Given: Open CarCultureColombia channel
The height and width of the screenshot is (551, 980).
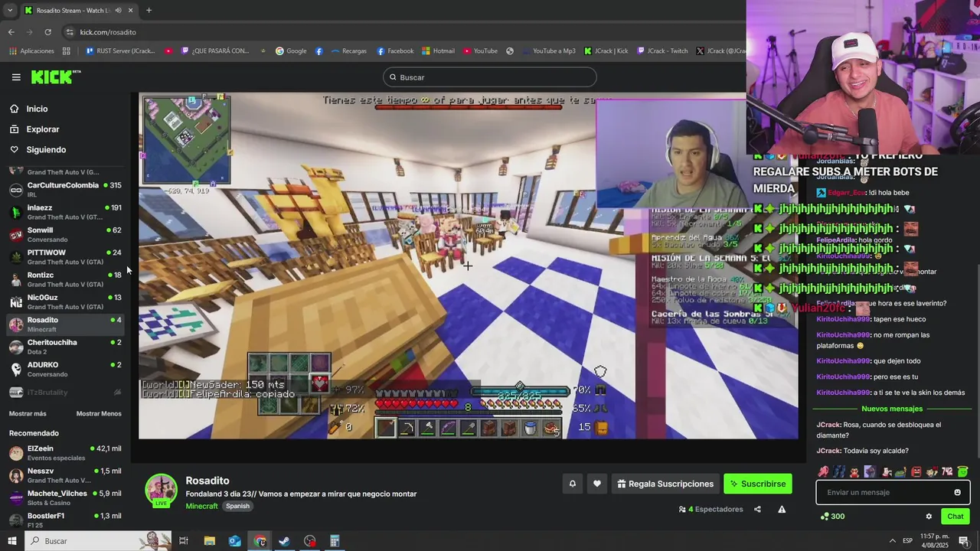Looking at the screenshot, I should [x=65, y=190].
